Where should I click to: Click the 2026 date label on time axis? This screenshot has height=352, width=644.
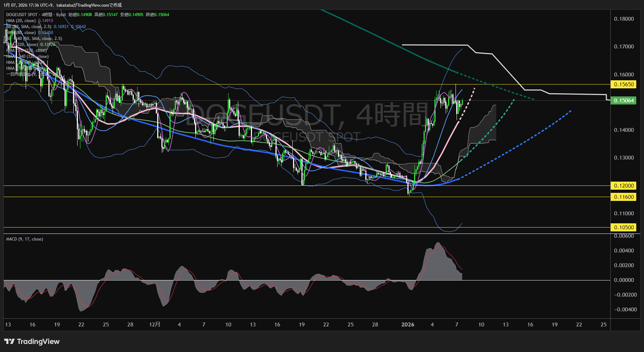407,325
